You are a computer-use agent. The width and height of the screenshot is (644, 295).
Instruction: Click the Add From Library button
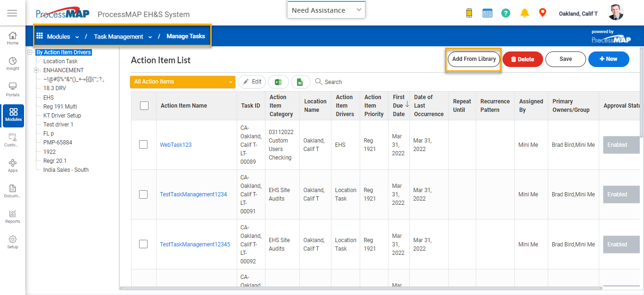tap(474, 59)
